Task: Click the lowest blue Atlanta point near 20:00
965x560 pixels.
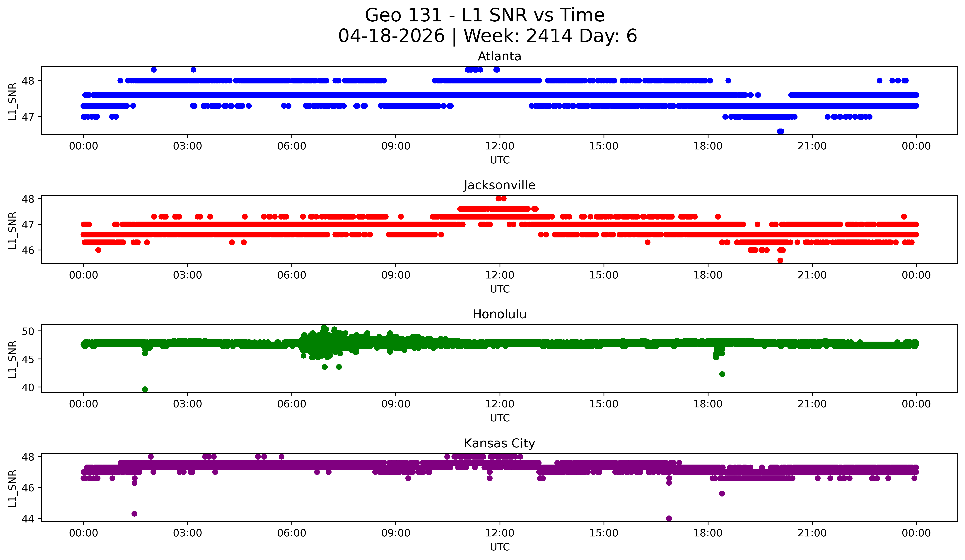Action: click(x=780, y=131)
